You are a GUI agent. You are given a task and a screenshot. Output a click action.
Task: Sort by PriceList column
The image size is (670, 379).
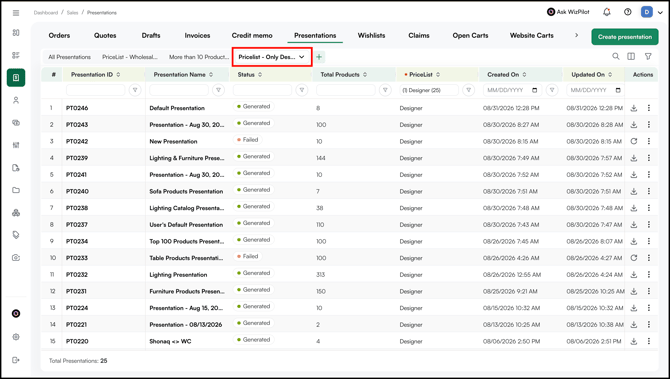pyautogui.click(x=438, y=74)
